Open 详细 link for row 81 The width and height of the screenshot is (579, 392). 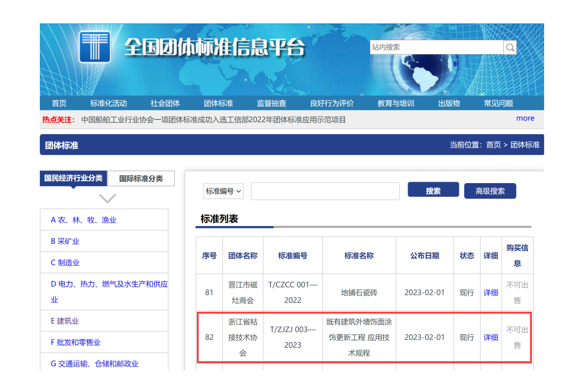tap(491, 293)
